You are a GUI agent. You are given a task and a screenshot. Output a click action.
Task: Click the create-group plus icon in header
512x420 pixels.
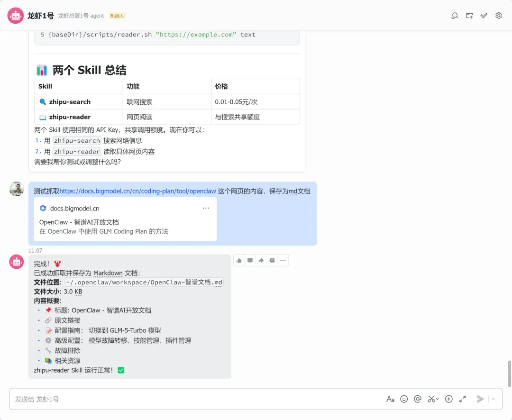click(469, 16)
